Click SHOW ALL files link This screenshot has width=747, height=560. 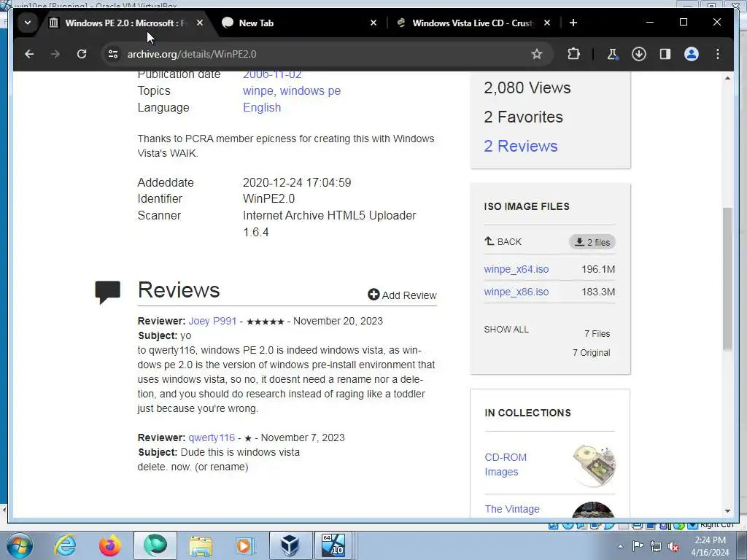coord(506,330)
